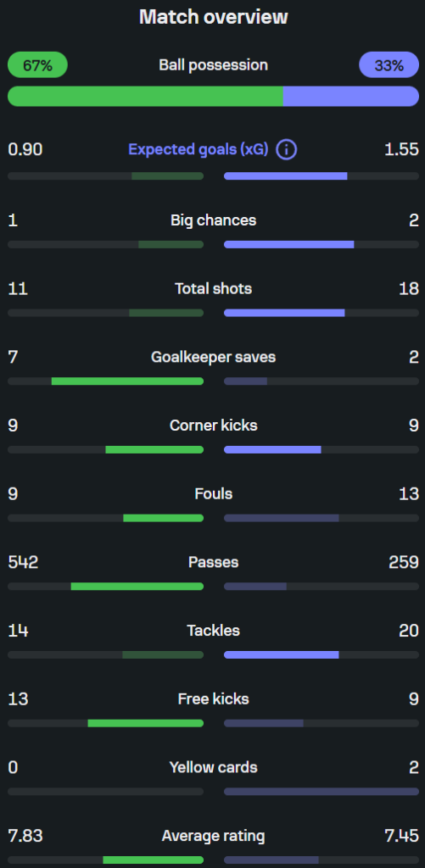This screenshot has height=868, width=425.
Task: Click the green Passes bar
Action: [137, 587]
